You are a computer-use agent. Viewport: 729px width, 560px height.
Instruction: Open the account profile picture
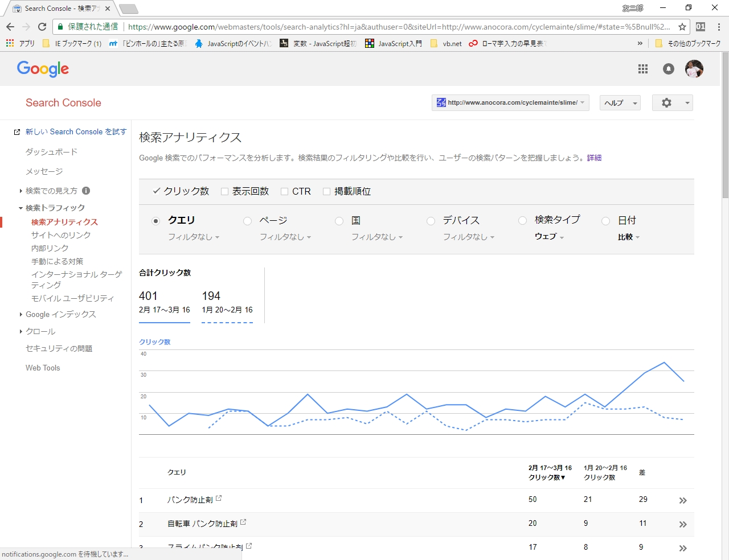694,69
